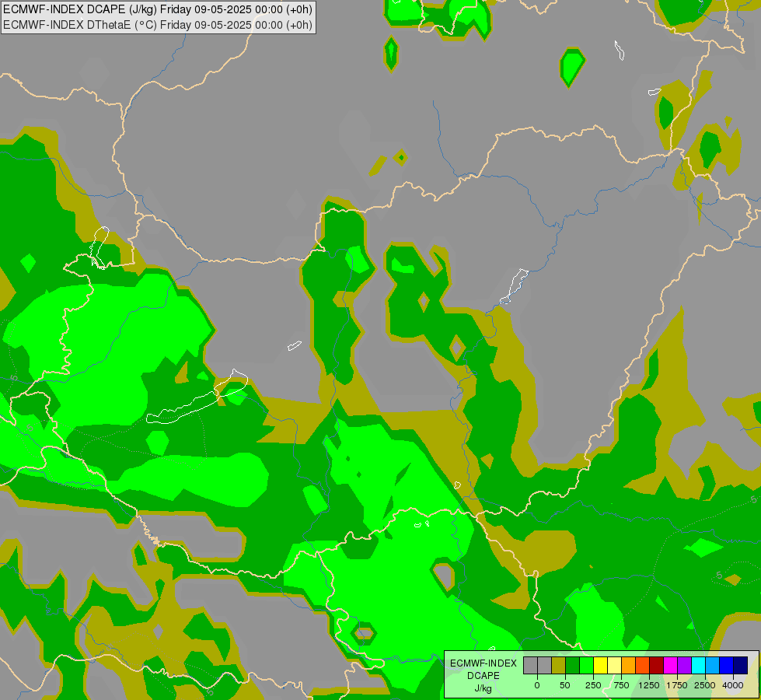Click the dark red legend swatch
Screen dimensions: 761x700
coord(657,665)
